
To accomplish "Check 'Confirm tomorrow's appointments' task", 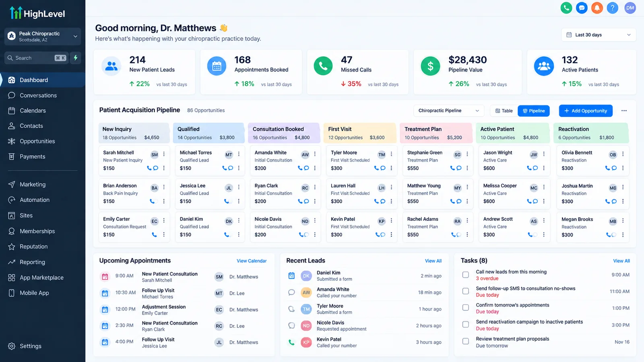I will [466, 308].
